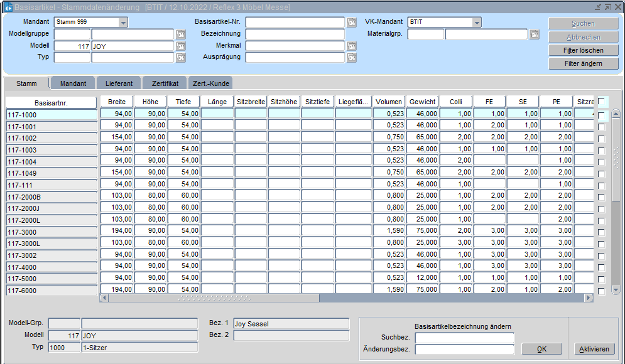Click the Merkmal value list icon

coord(352,46)
